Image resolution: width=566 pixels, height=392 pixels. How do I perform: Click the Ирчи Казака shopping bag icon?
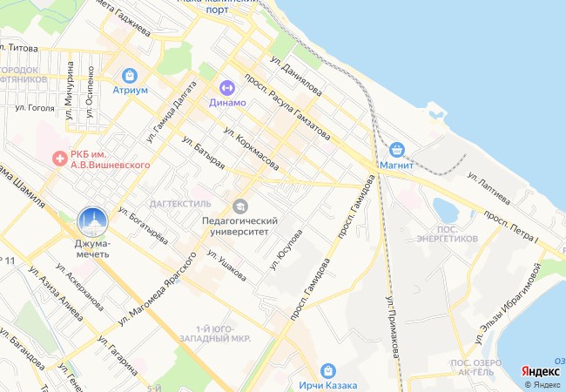tap(327, 371)
